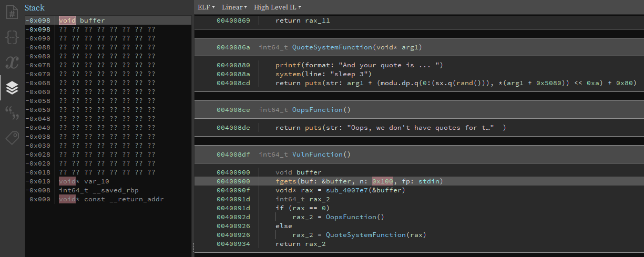Select the Stack panel title tab
Viewport: 644px width, 257px height.
click(x=35, y=8)
